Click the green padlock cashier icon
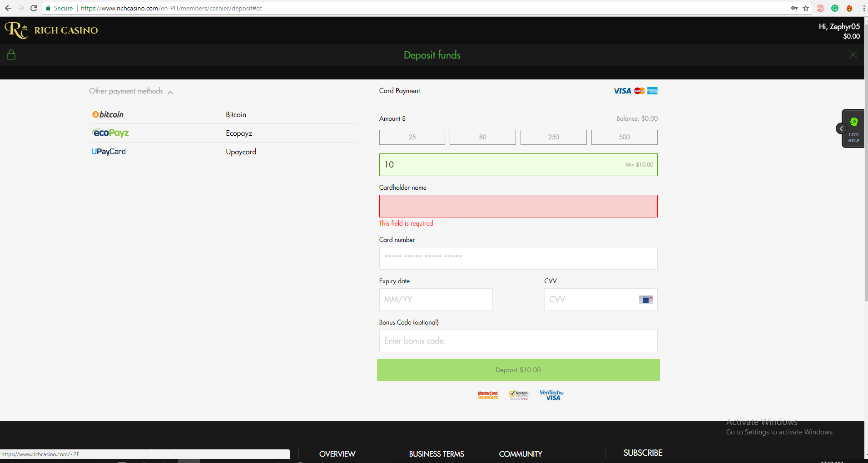The height and width of the screenshot is (463, 868). tap(11, 55)
